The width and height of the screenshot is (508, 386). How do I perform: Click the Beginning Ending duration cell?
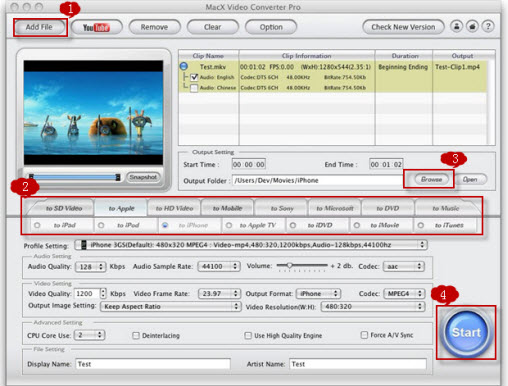pyautogui.click(x=403, y=67)
